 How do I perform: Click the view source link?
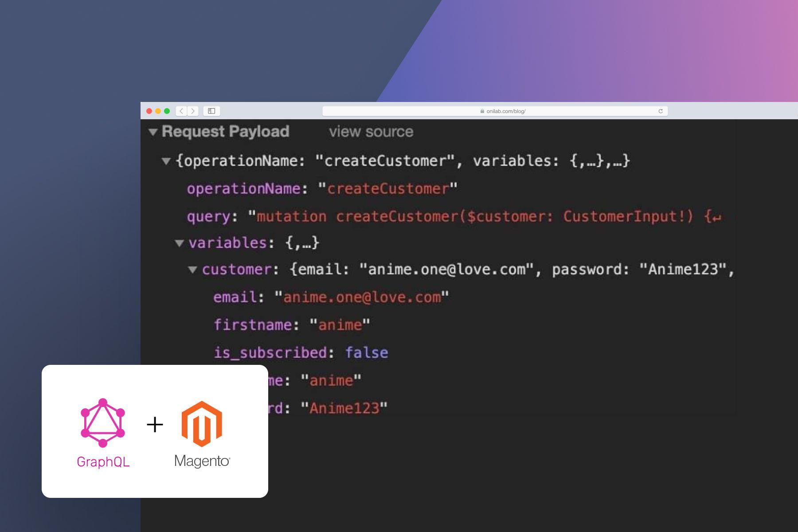(371, 132)
